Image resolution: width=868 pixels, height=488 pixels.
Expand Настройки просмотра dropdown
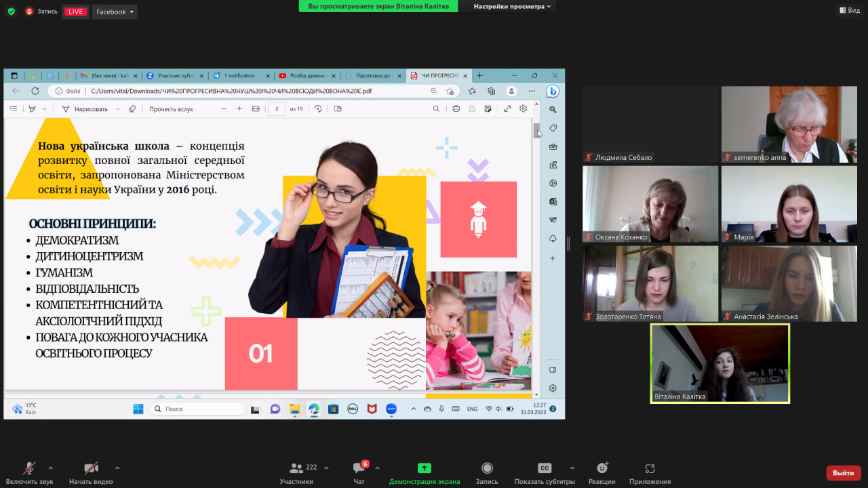(512, 6)
